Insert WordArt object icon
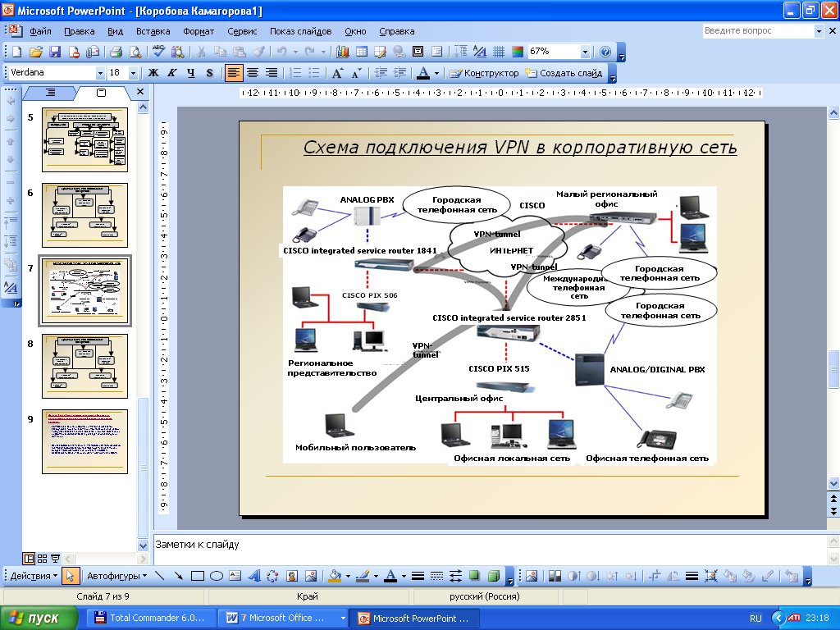Viewport: 840px width, 630px height. point(254,576)
